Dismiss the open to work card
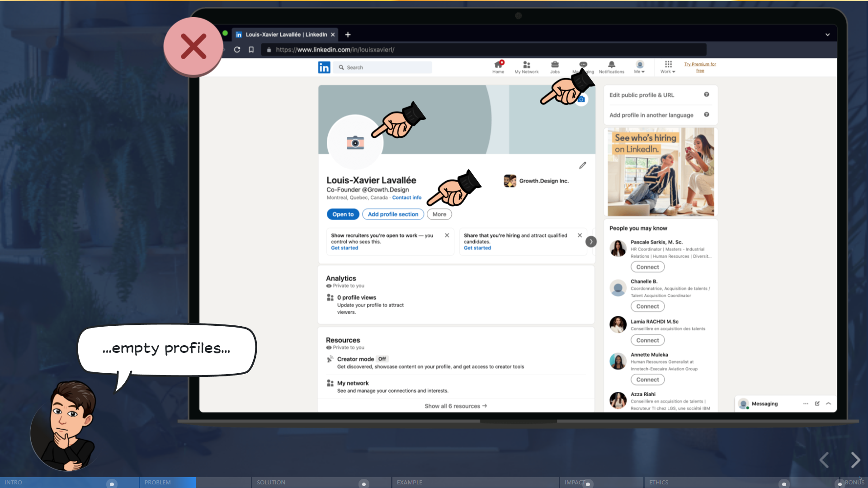This screenshot has height=488, width=868. tap(447, 235)
